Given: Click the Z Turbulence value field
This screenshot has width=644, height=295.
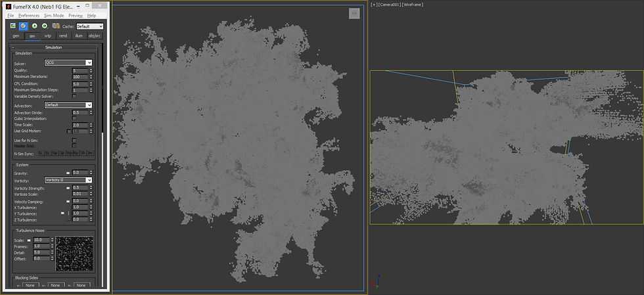Looking at the screenshot, I should click(80, 219).
